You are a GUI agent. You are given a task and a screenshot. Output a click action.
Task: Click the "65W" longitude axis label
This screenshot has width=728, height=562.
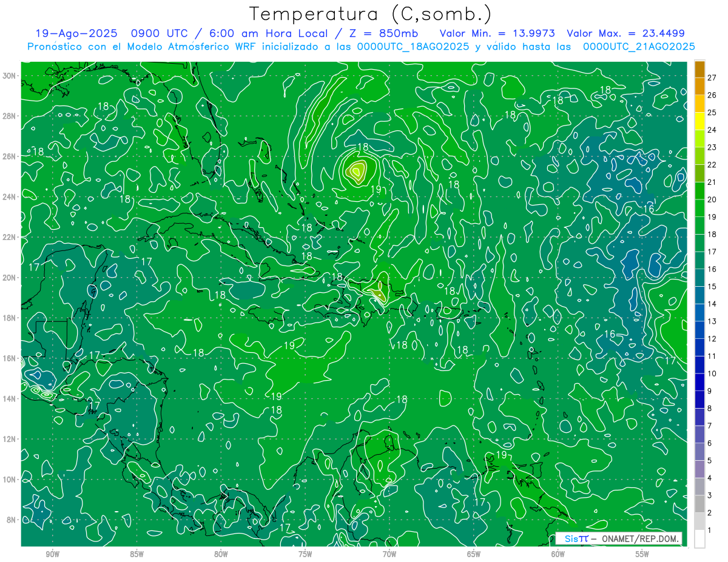(474, 554)
